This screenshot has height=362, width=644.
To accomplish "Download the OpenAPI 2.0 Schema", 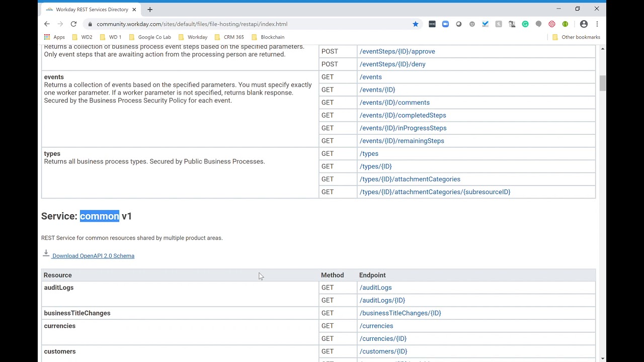I will coord(93,256).
